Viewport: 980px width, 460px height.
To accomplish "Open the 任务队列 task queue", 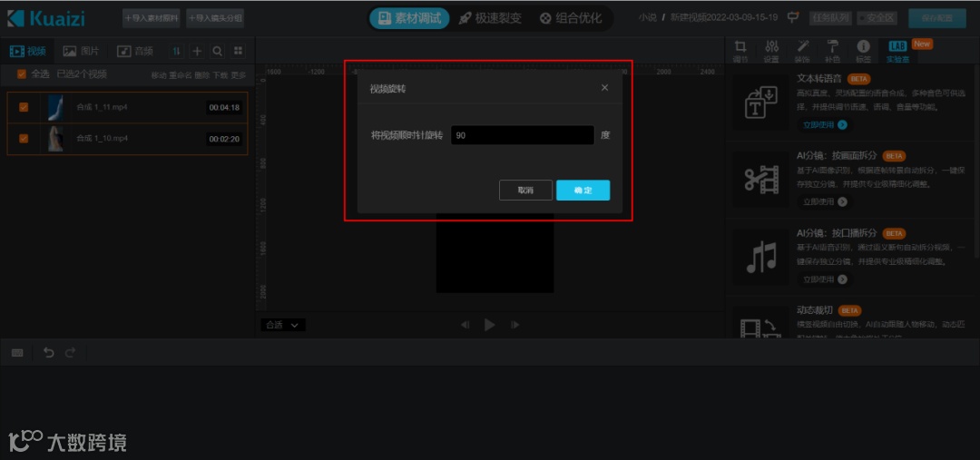I will tap(830, 17).
